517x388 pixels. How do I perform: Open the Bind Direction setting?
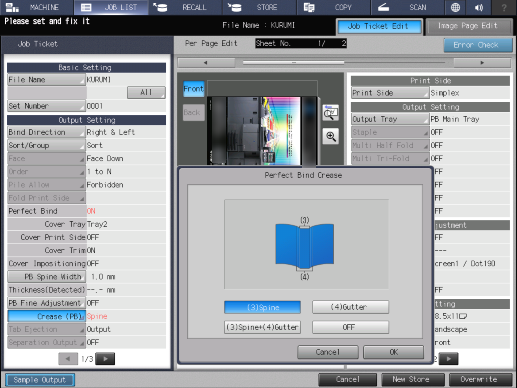point(46,132)
